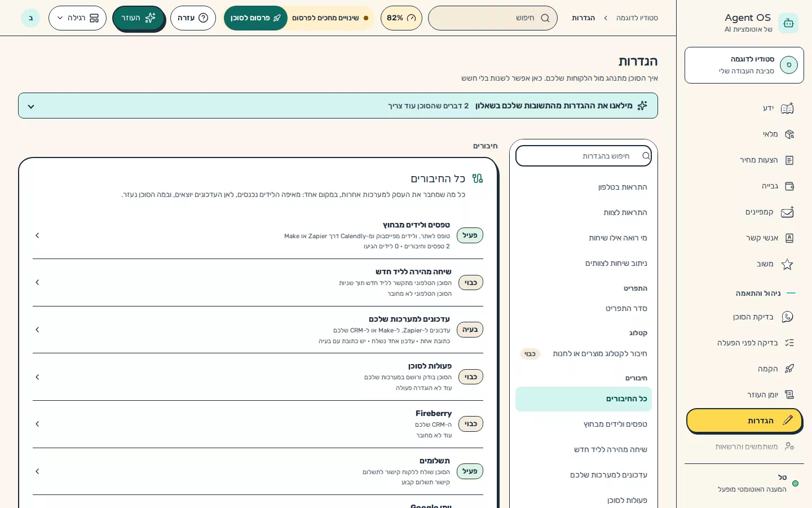Open the רגילה display mode dropdown
The height and width of the screenshot is (508, 812).
(77, 18)
